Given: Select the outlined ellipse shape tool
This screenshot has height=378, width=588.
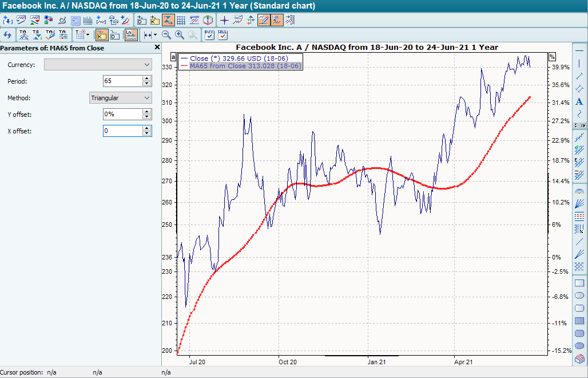Looking at the screenshot, I should [579, 296].
